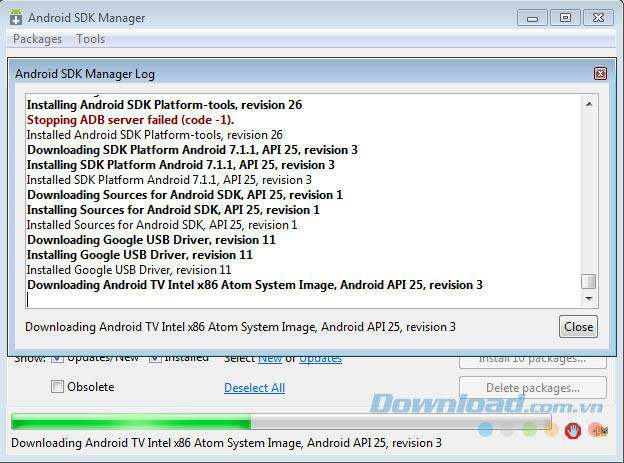Viewport: 624px width, 463px height.
Task: Click the Delete packages... button
Action: (x=533, y=387)
